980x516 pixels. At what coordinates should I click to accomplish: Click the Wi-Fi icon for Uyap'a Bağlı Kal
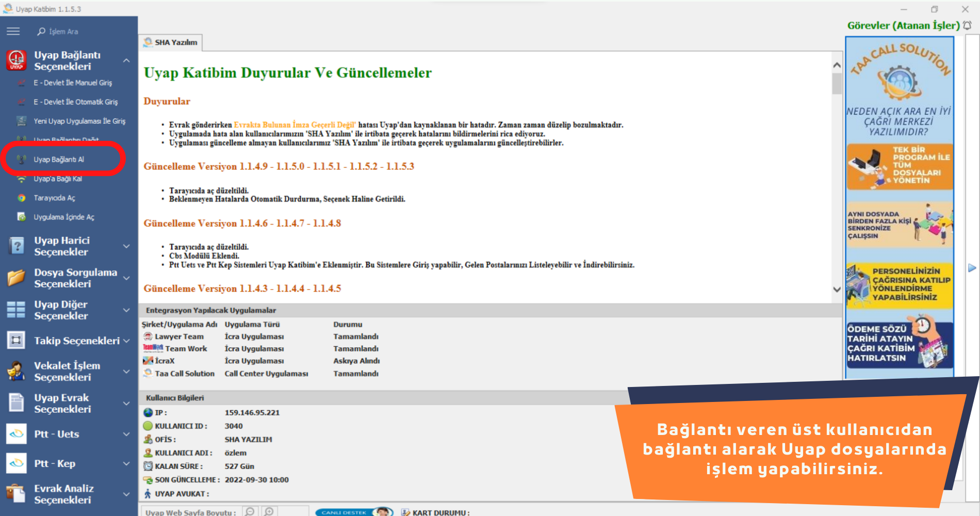click(22, 179)
